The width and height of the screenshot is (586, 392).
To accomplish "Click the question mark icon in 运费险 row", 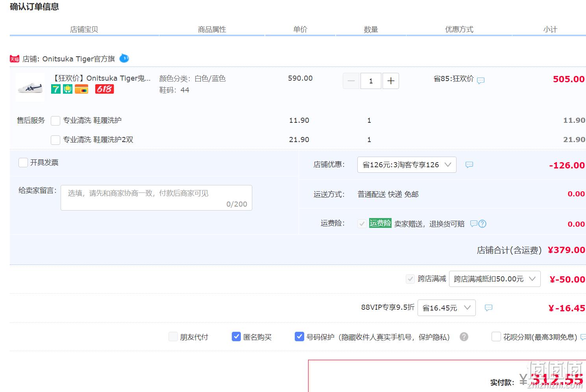I will pyautogui.click(x=482, y=224).
